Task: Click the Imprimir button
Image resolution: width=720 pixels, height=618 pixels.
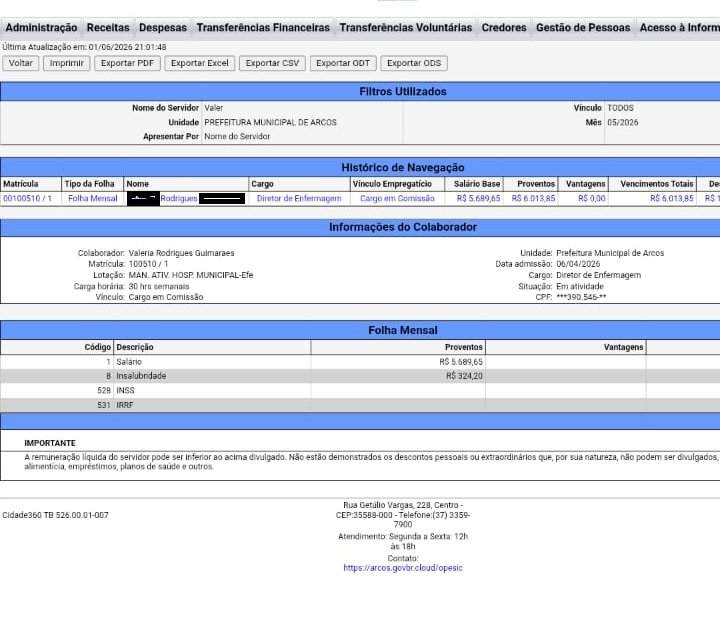Action: click(67, 63)
